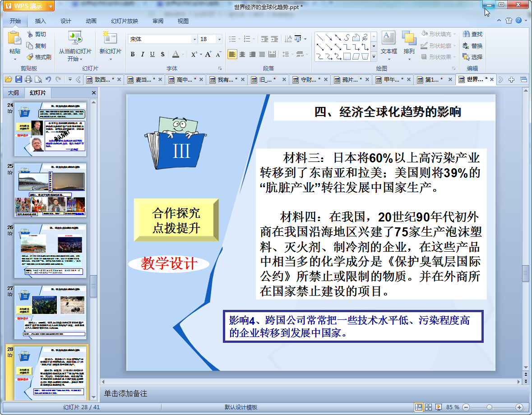The height and width of the screenshot is (415, 532).
Task: Decrease font size with A- icon
Action: tap(218, 54)
